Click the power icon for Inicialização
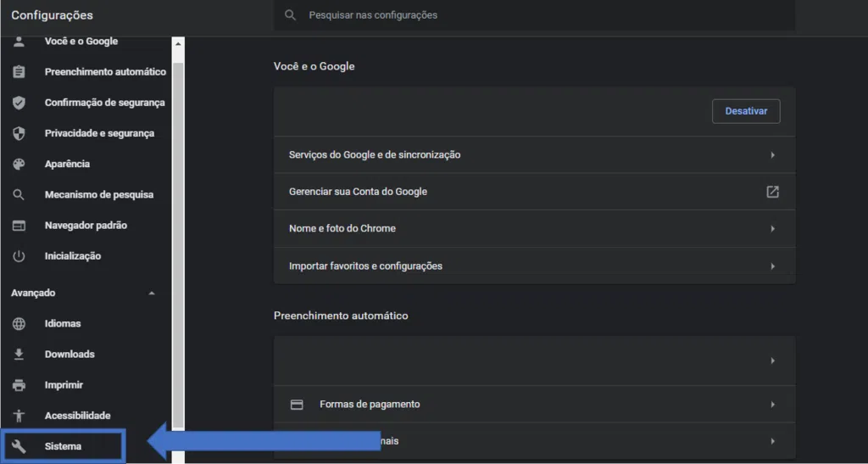The height and width of the screenshot is (464, 868). (x=19, y=256)
